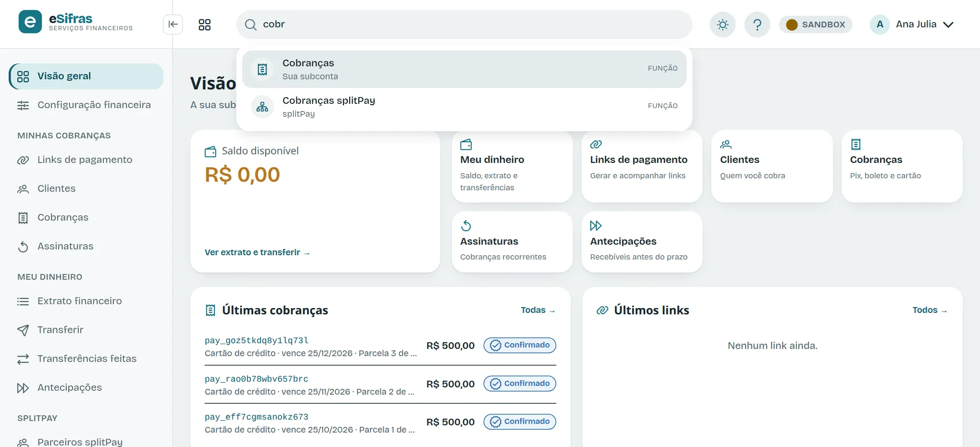Open Visão geral in sidebar
The height and width of the screenshot is (447, 980).
[x=86, y=76]
